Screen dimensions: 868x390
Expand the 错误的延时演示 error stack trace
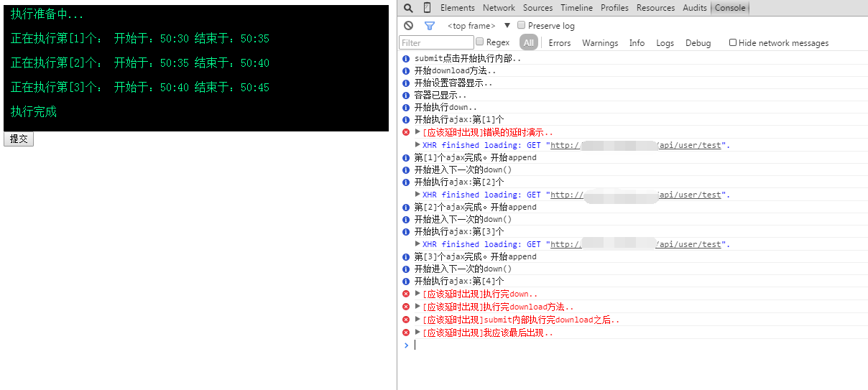tap(418, 132)
